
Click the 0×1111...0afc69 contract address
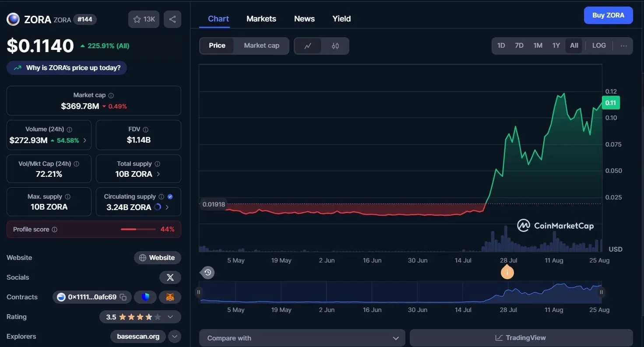[x=92, y=297]
